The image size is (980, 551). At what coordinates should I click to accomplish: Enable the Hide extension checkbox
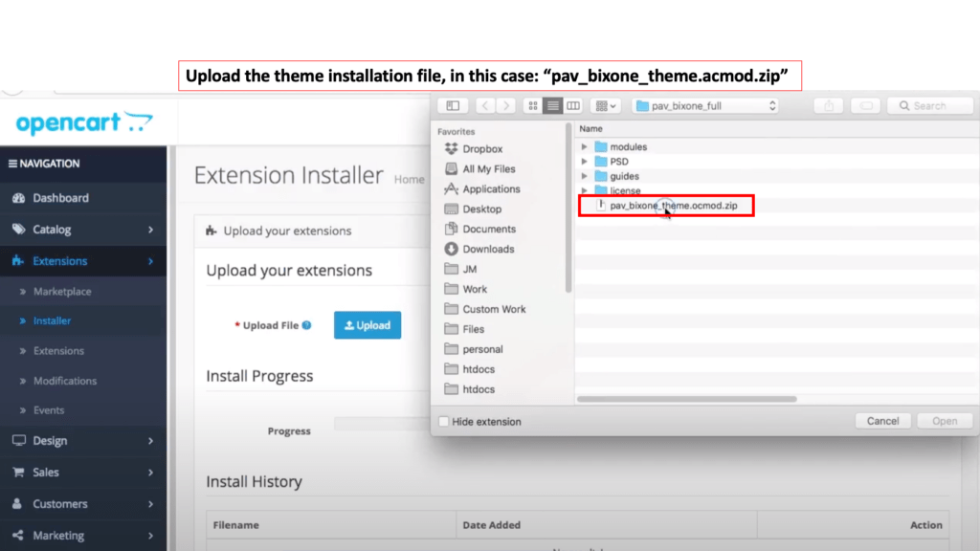pyautogui.click(x=443, y=422)
